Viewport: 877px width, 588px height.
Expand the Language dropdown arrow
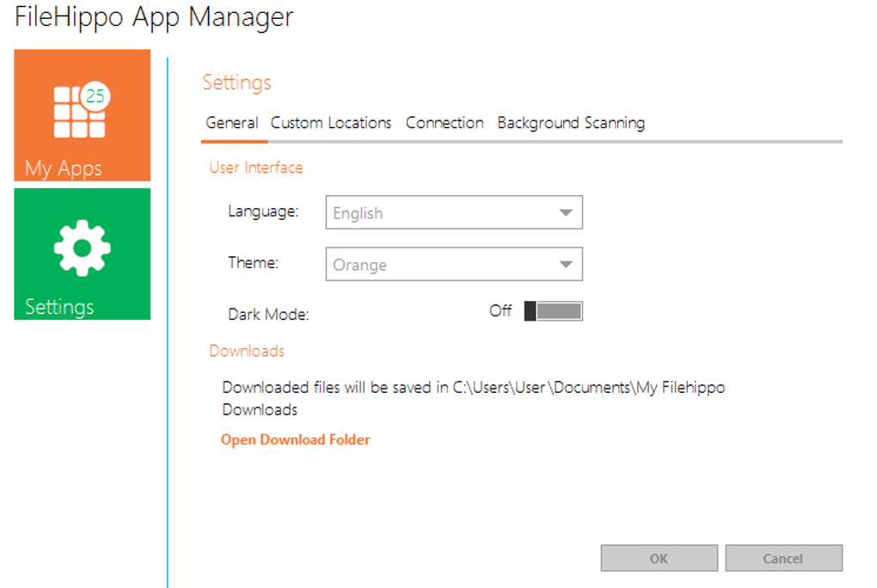[x=565, y=213]
